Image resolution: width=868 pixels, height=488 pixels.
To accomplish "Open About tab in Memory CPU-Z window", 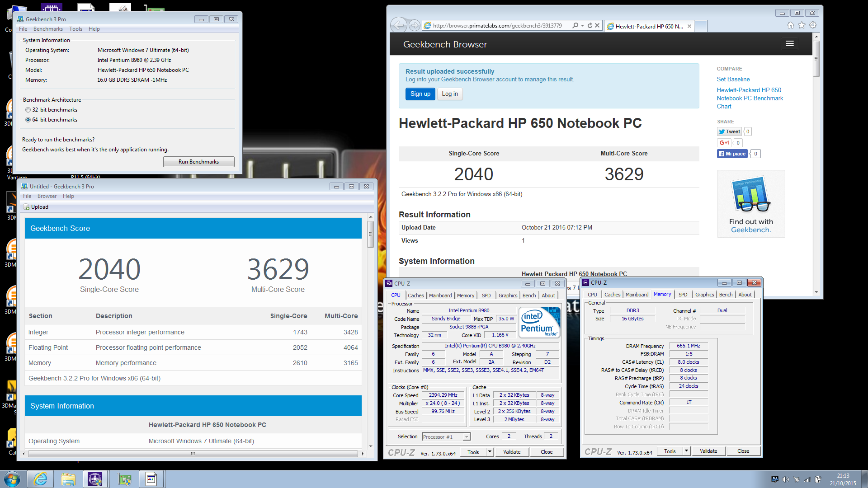I will (x=745, y=295).
